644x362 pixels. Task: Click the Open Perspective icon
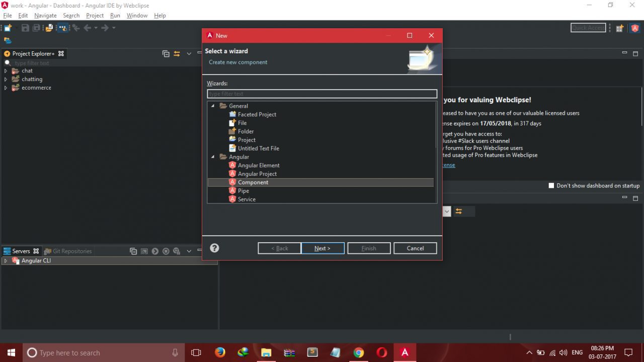pyautogui.click(x=620, y=28)
